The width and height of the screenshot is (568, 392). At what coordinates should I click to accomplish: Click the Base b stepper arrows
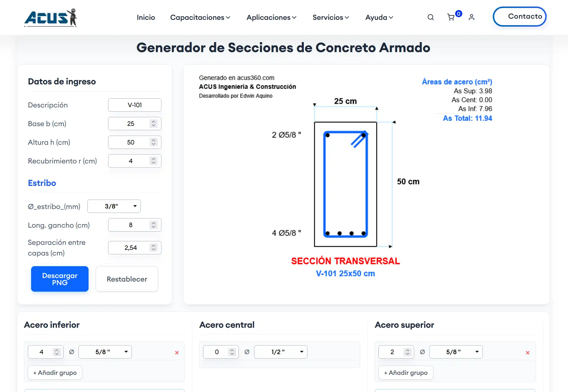click(x=153, y=123)
